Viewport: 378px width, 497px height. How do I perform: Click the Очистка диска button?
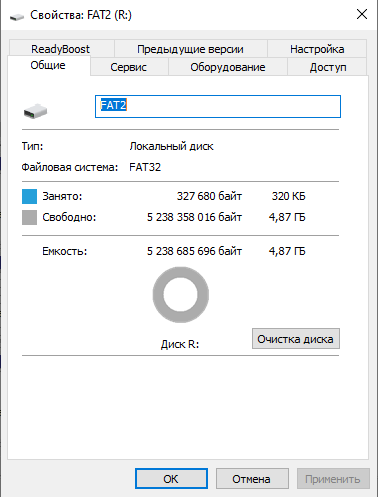point(296,339)
